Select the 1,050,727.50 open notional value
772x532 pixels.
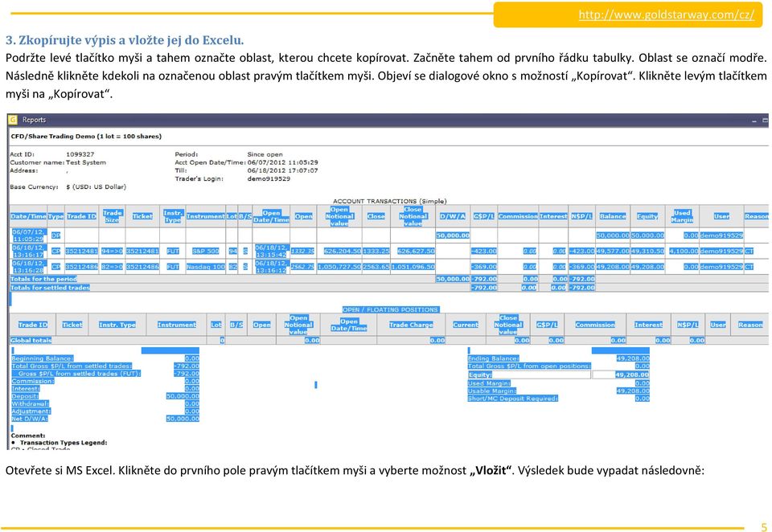click(339, 267)
